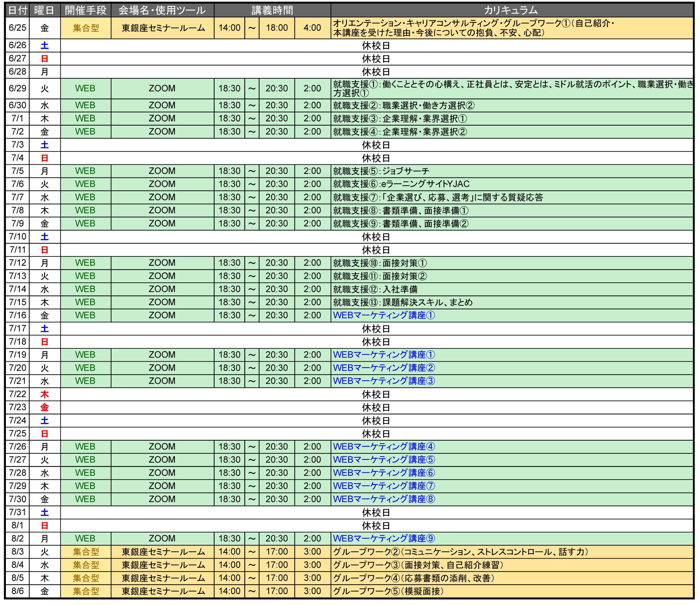Click the 7/3 date cell
Image resolution: width=700 pixels, height=605 pixels.
(17, 145)
